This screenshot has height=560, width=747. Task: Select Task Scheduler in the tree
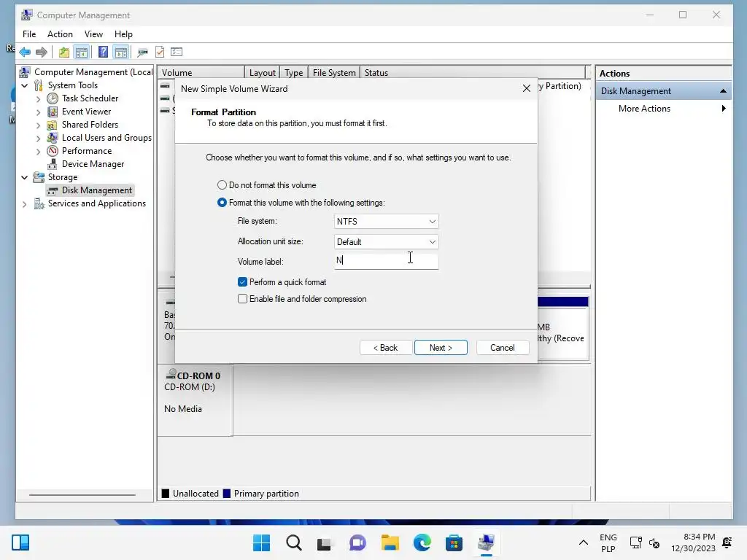90,98
